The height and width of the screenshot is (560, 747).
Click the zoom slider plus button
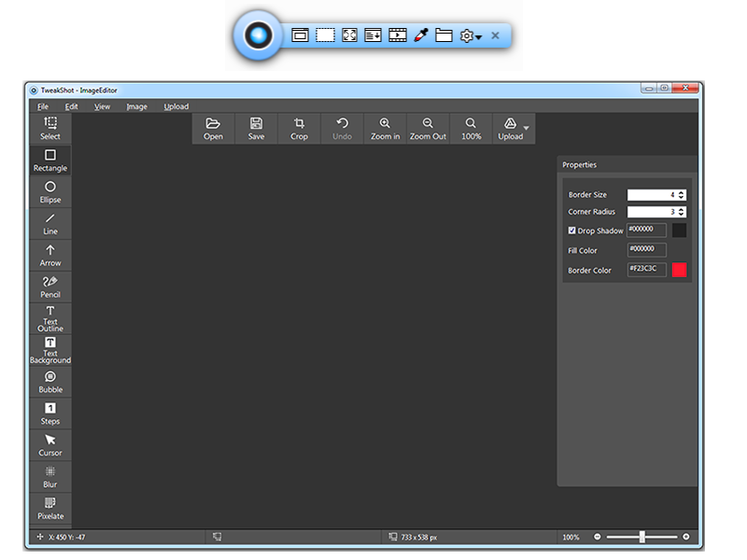point(686,537)
